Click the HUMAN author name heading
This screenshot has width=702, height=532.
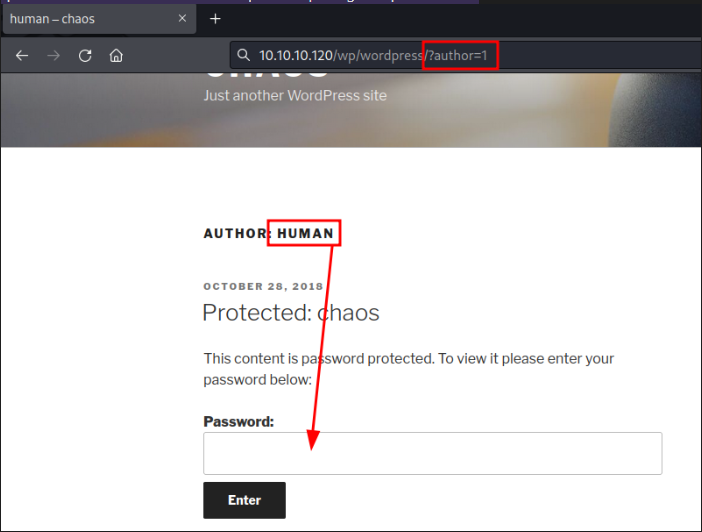pos(306,234)
